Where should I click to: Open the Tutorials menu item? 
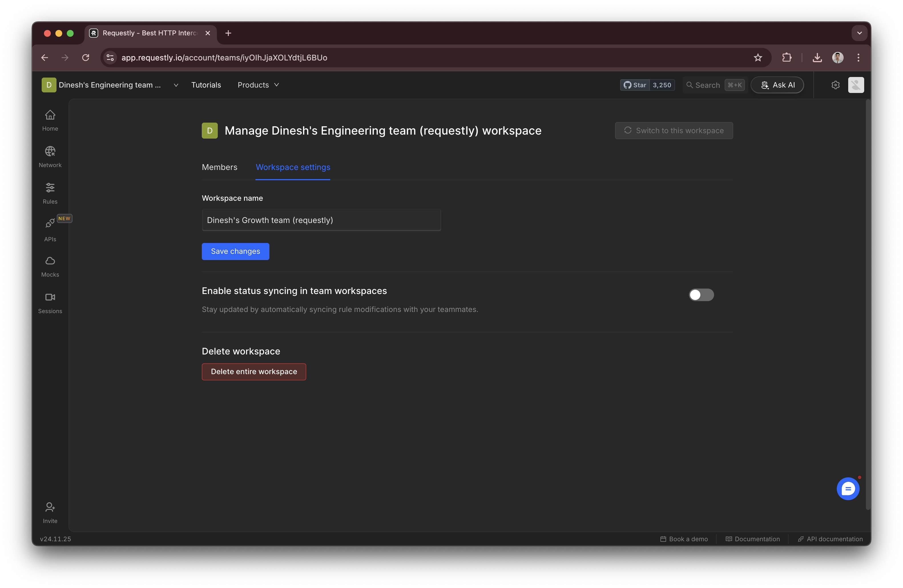coord(206,85)
